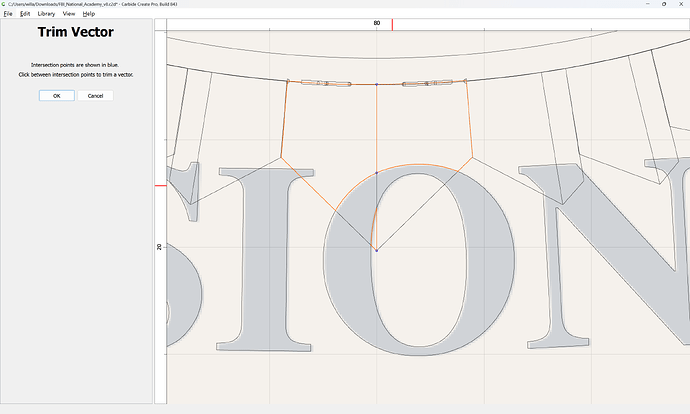Trim the orange diagonal line left of the O
Screen dimensions: 690x414
coord(308,184)
